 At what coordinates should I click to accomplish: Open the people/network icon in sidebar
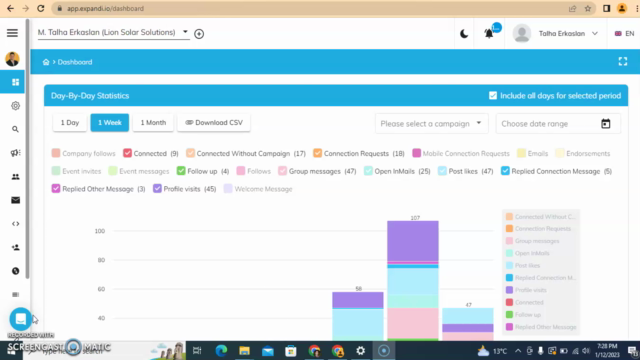(x=16, y=176)
